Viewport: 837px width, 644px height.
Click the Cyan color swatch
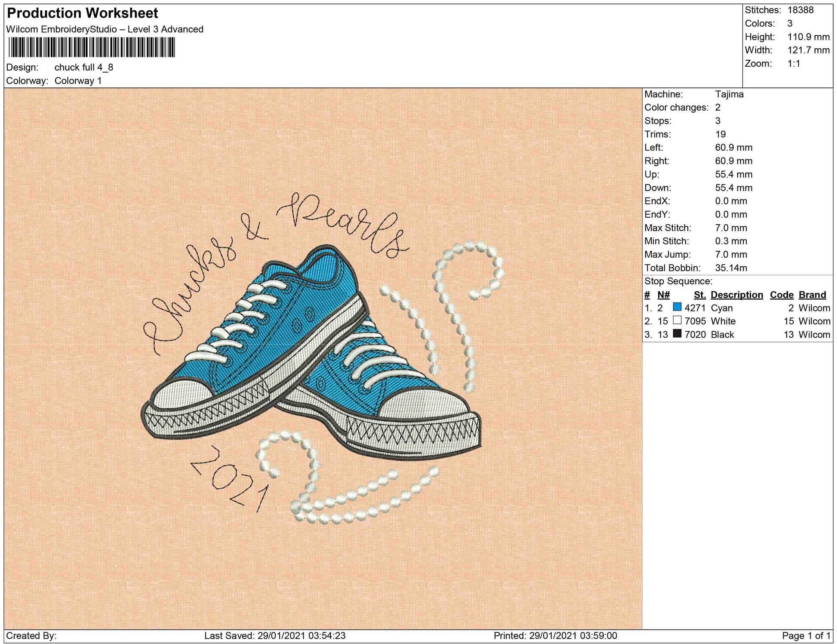[677, 307]
